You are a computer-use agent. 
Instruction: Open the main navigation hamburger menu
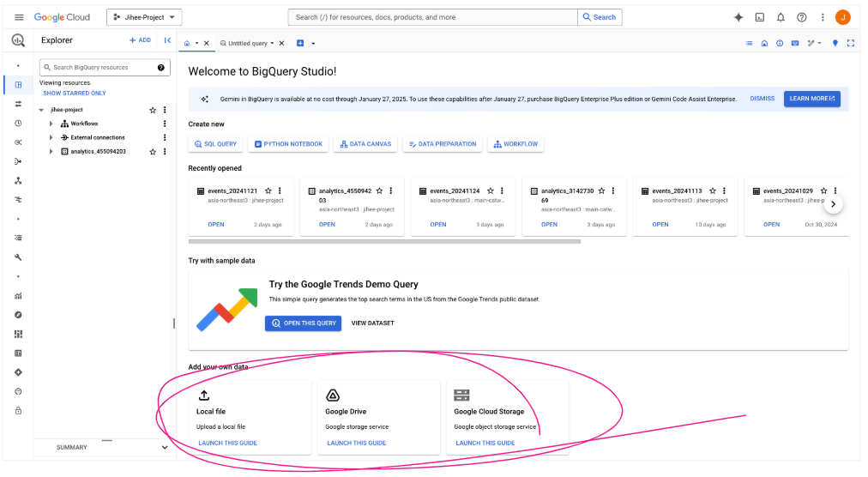[19, 17]
